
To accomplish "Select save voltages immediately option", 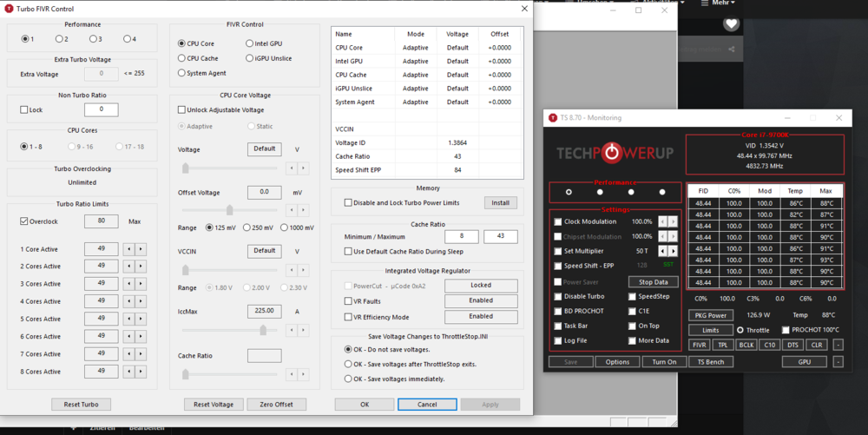I will [348, 379].
